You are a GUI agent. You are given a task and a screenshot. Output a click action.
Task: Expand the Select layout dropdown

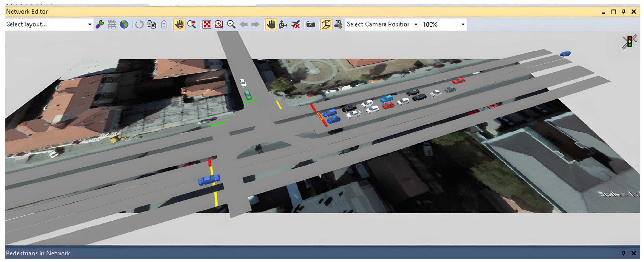click(49, 24)
